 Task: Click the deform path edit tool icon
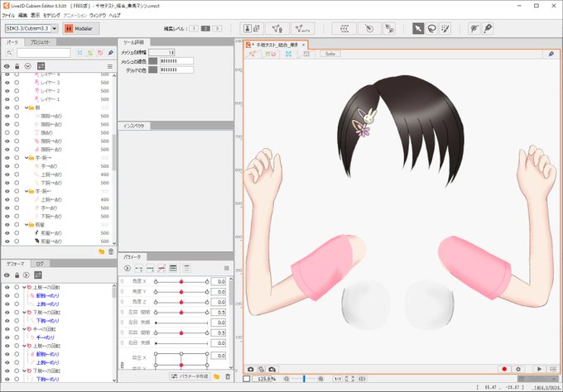coord(474,28)
